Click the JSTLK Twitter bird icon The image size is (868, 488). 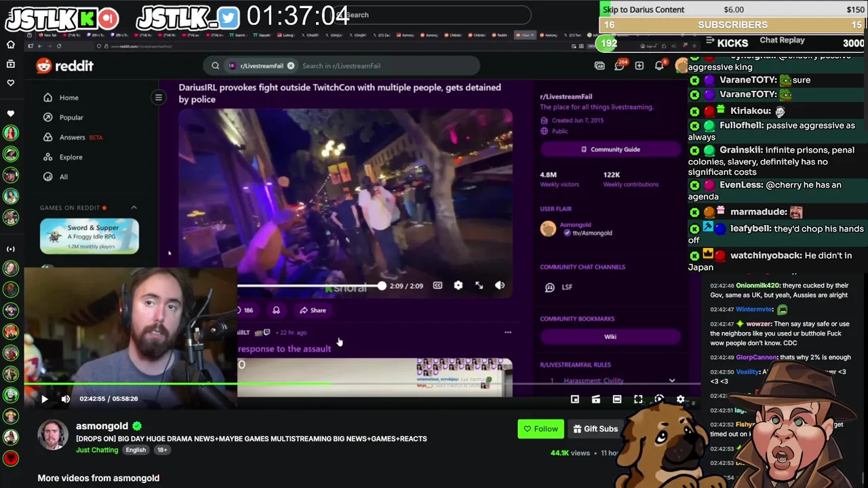click(x=229, y=18)
